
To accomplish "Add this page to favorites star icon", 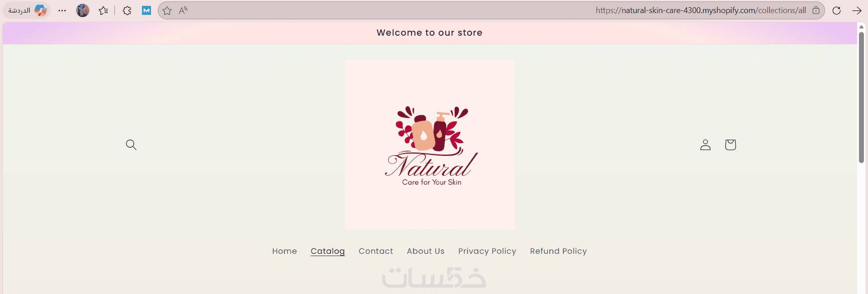I will pos(167,10).
